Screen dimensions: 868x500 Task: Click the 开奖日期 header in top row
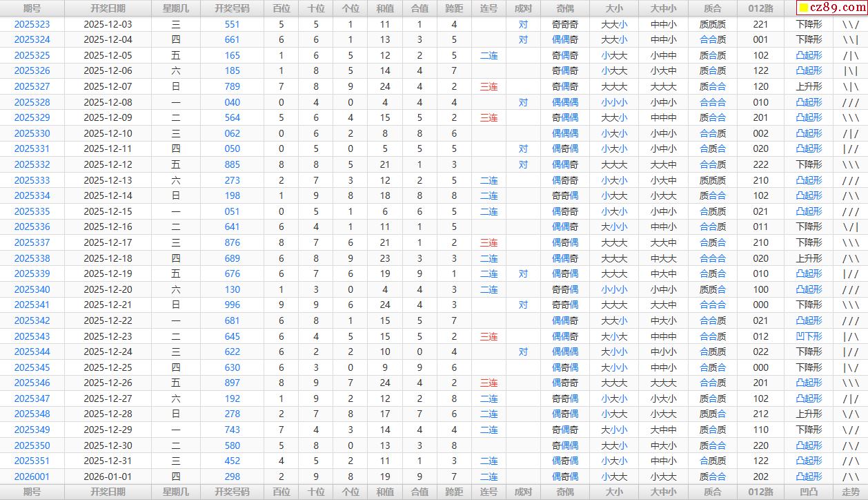tap(108, 8)
